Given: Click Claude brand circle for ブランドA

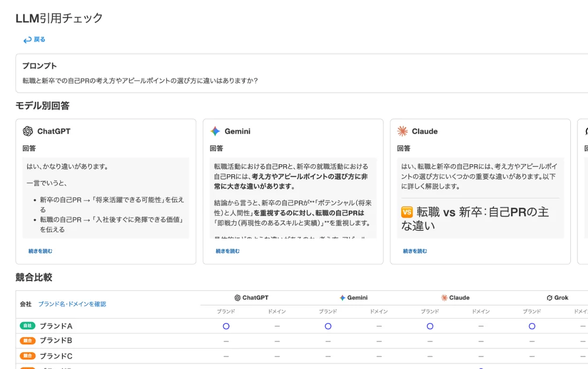Looking at the screenshot, I should [430, 326].
